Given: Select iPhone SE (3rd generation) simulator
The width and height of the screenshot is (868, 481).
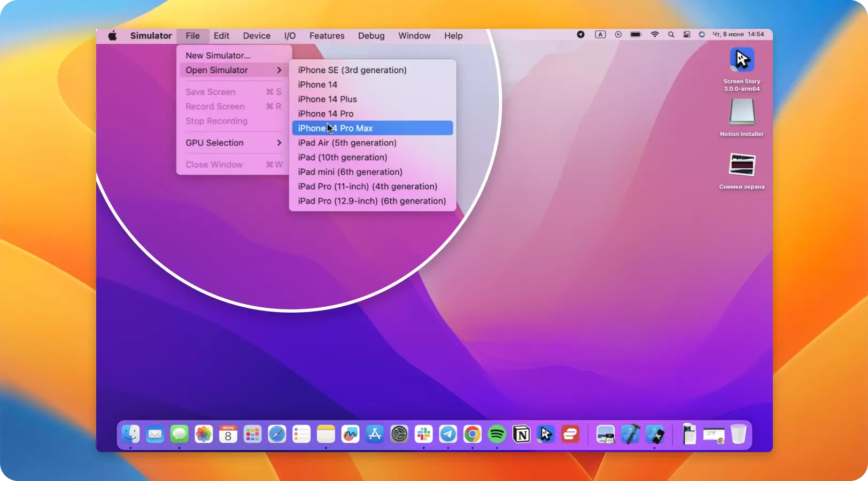Looking at the screenshot, I should (x=373, y=70).
